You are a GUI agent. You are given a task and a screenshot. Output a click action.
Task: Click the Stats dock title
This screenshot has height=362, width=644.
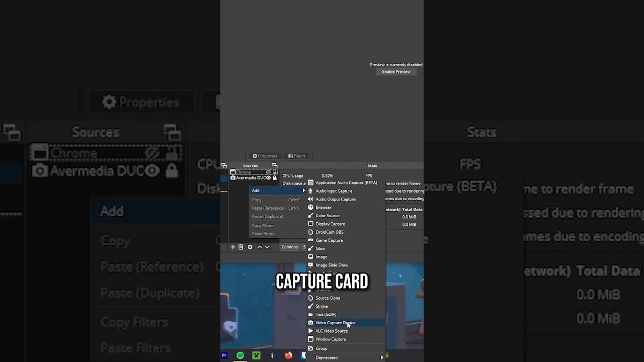point(372,165)
